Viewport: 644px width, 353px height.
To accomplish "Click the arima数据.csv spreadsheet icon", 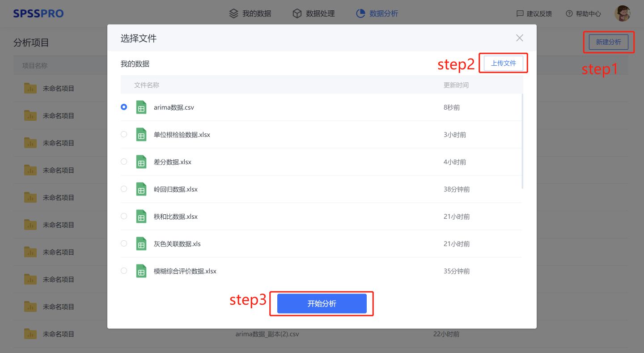I will (x=141, y=107).
